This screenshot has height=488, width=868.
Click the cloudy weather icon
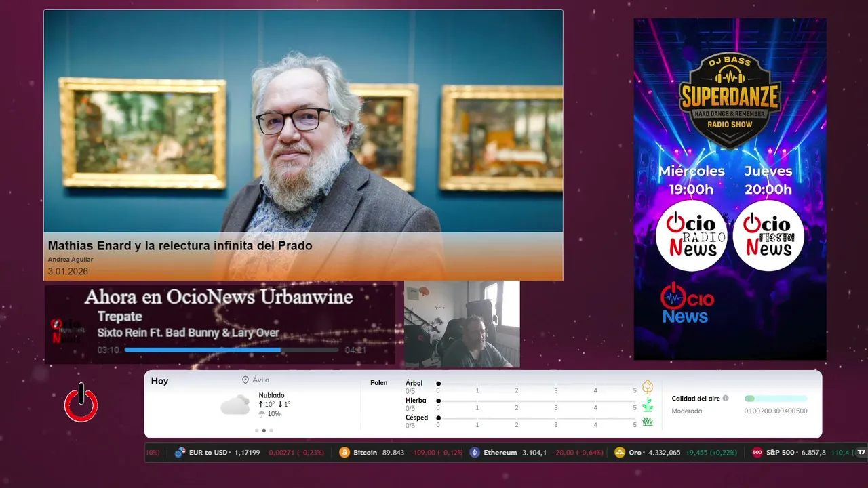235,405
